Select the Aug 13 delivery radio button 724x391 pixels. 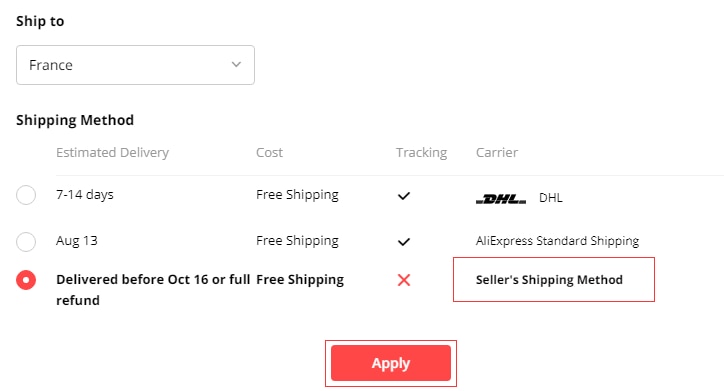point(26,241)
